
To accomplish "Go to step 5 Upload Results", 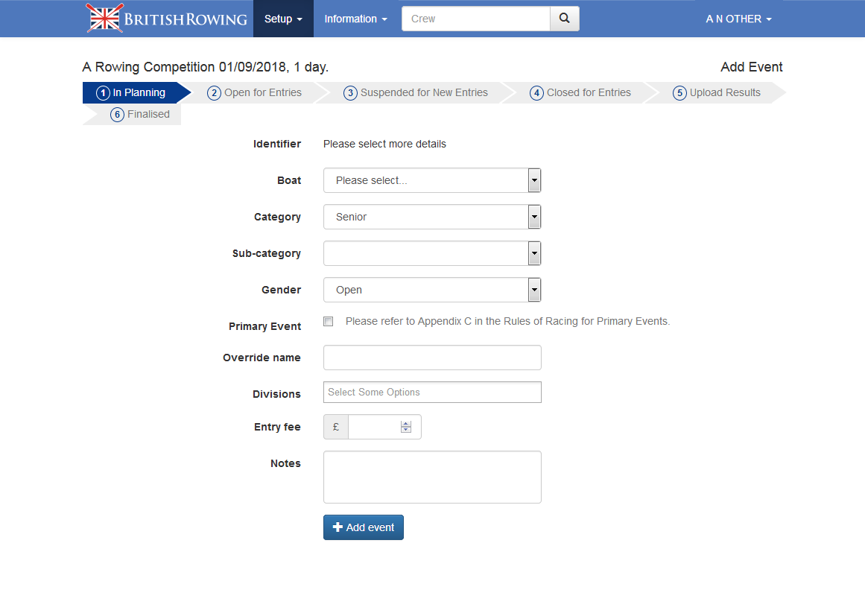I will [x=717, y=93].
